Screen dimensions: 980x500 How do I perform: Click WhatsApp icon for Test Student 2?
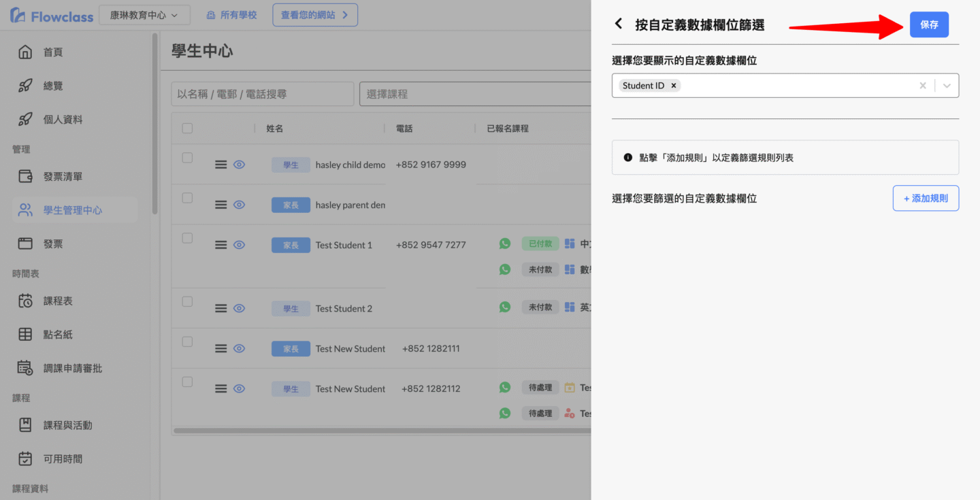pos(504,307)
